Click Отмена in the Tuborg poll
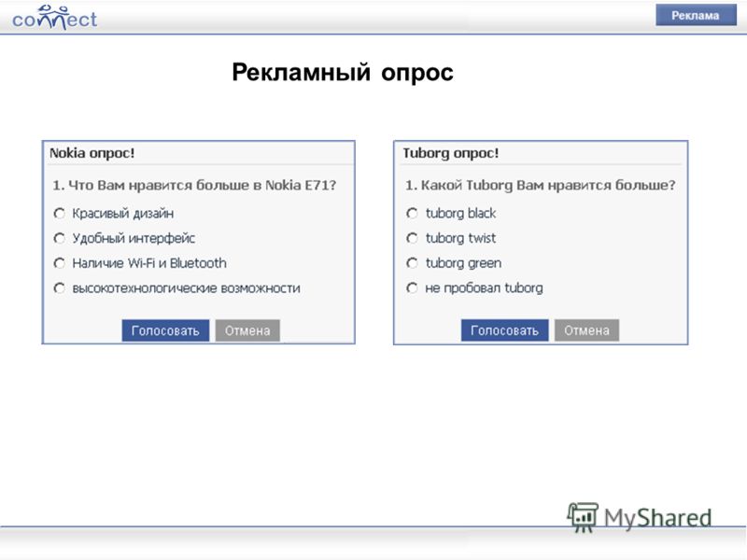The width and height of the screenshot is (747, 560). (586, 330)
